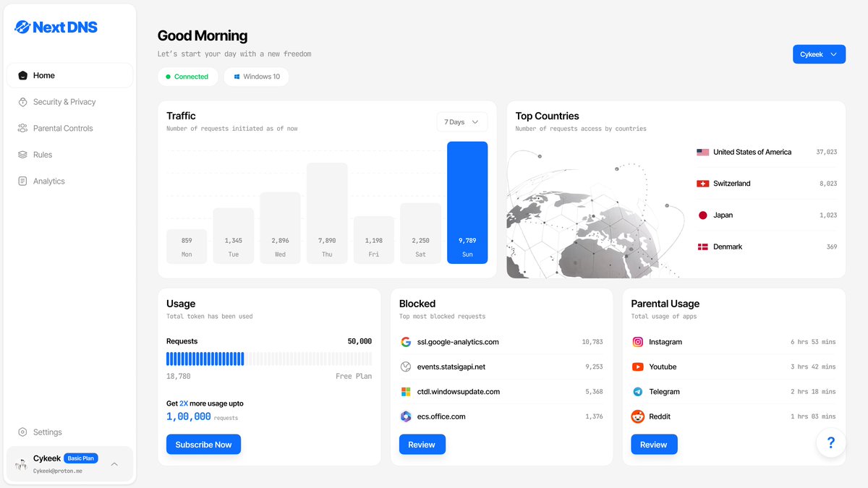Click the Home sidebar icon

[22, 75]
